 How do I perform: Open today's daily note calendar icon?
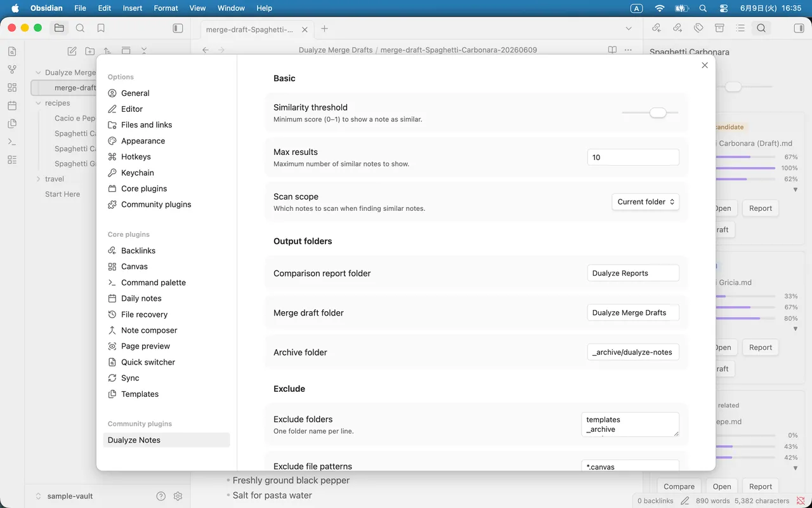(12, 105)
